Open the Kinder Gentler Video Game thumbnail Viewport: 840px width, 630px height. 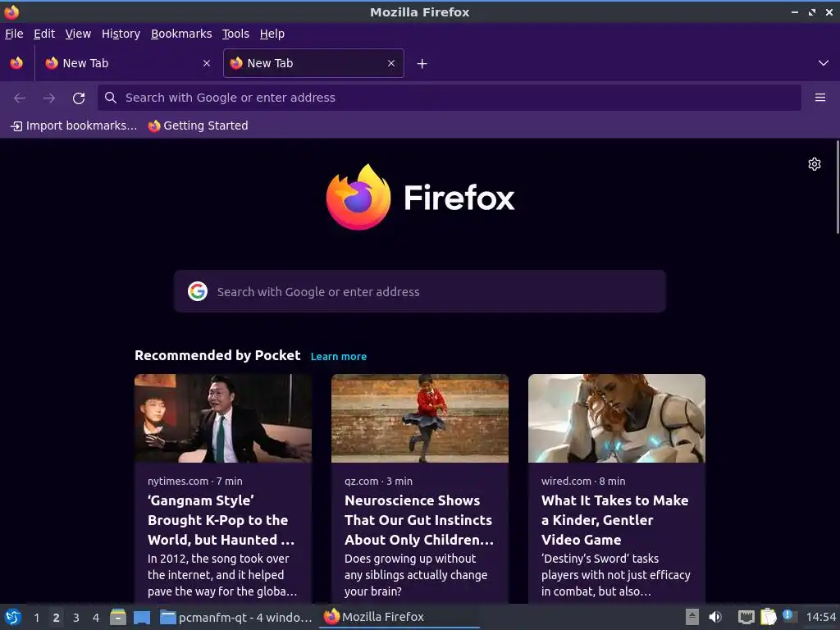[617, 418]
